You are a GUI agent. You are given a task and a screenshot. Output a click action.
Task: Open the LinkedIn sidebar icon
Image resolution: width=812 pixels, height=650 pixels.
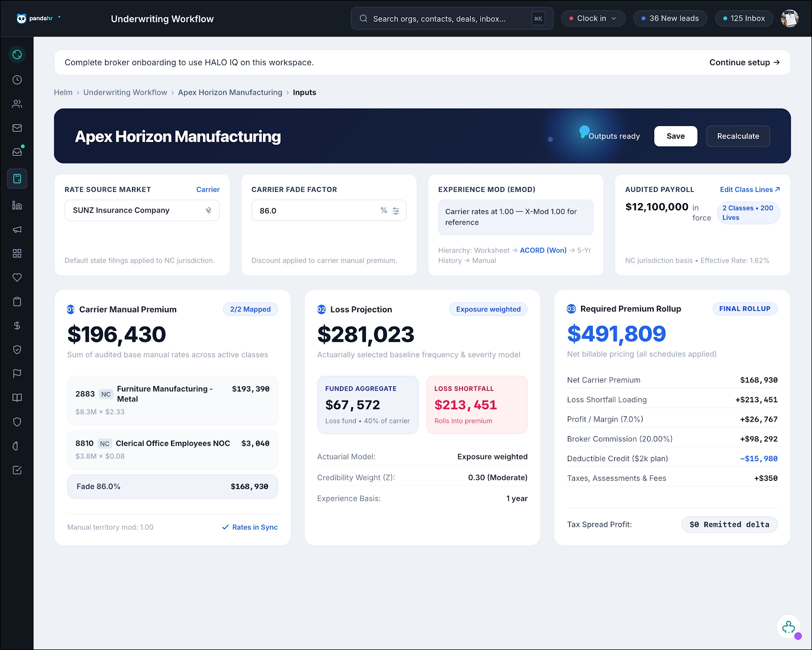(x=17, y=205)
